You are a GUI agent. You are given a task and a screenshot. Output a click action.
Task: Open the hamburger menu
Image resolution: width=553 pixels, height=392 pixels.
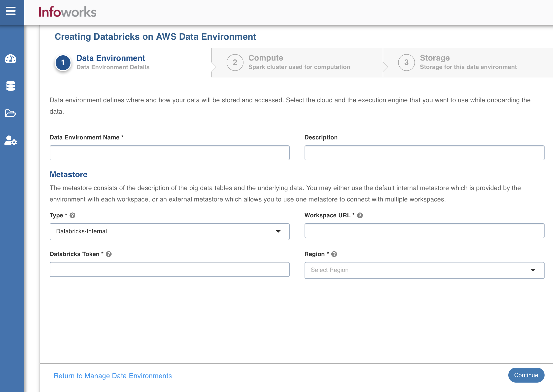[x=11, y=11]
